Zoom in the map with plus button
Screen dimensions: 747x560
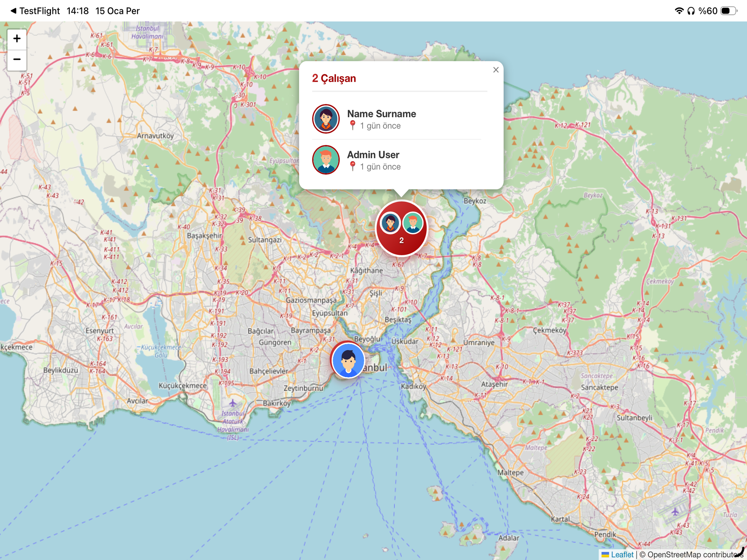click(17, 39)
